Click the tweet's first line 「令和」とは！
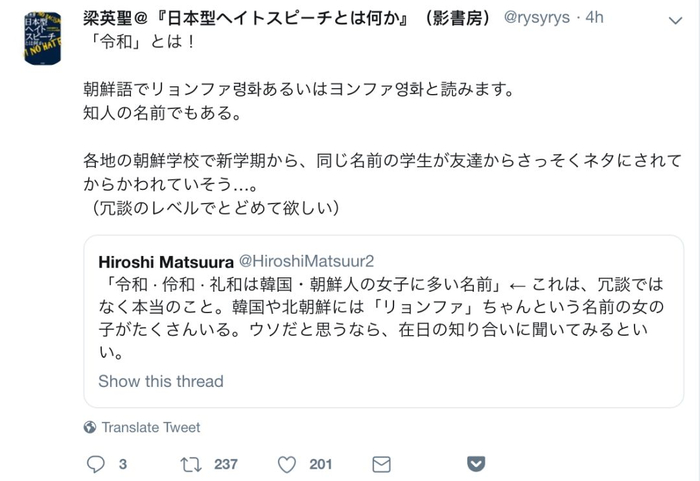Screen dimensions: 700x481 click(x=133, y=44)
